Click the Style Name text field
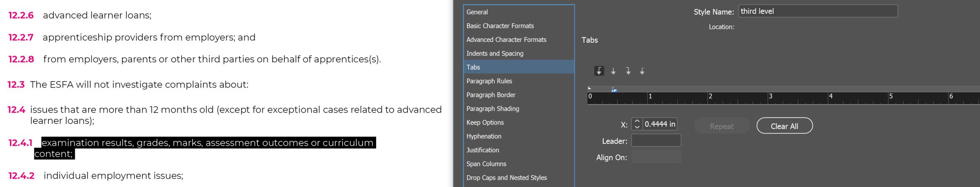980x187 pixels. [x=817, y=11]
